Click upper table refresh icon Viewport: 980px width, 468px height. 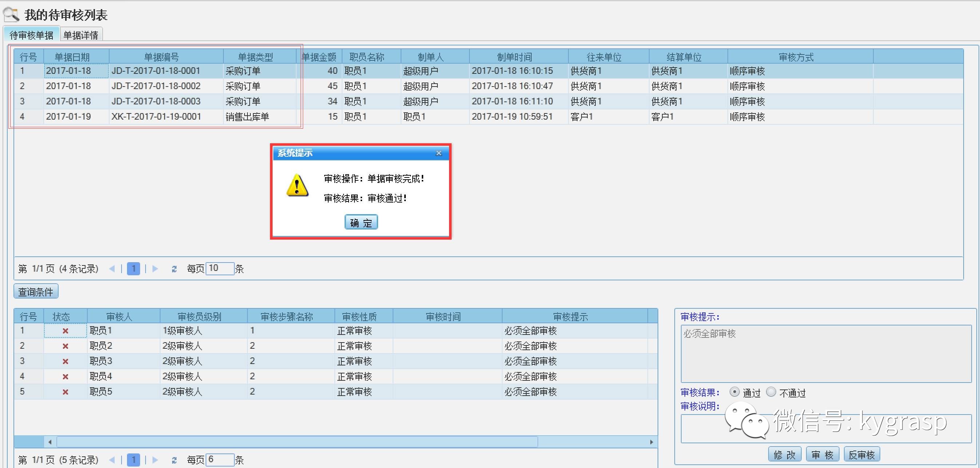(x=174, y=269)
